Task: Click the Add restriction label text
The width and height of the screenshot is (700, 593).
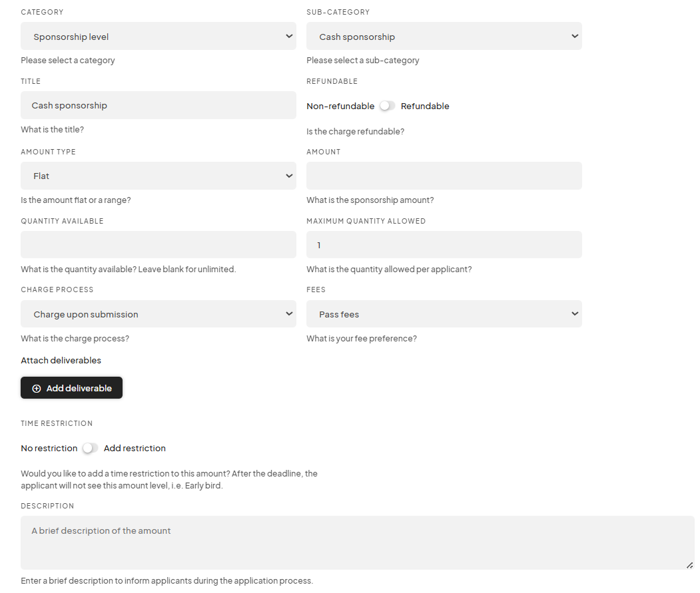Action: click(x=135, y=448)
